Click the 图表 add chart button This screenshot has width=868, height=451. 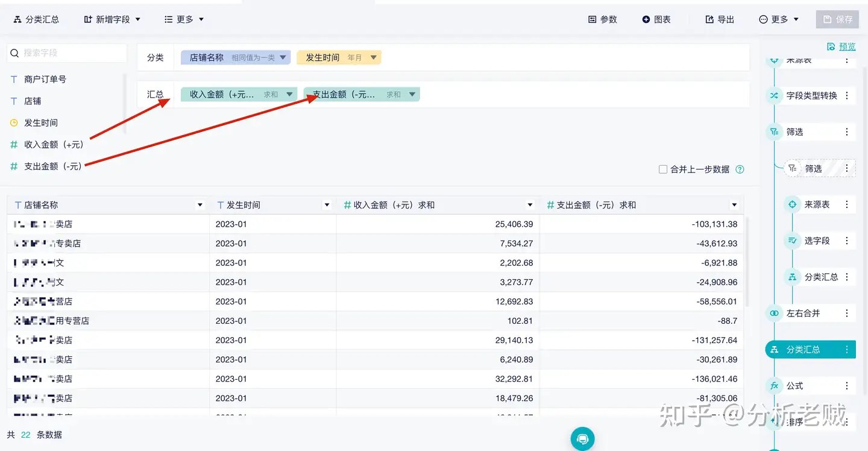[656, 19]
